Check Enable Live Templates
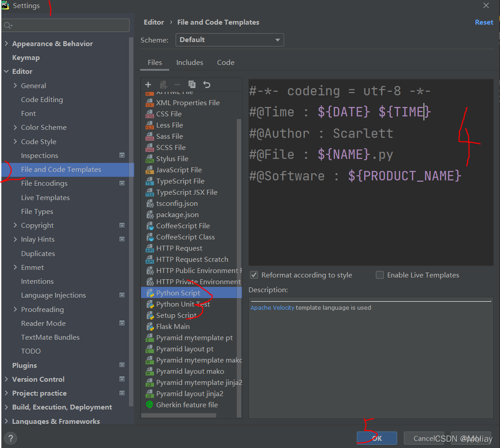Image resolution: width=500 pixels, height=448 pixels. click(380, 275)
